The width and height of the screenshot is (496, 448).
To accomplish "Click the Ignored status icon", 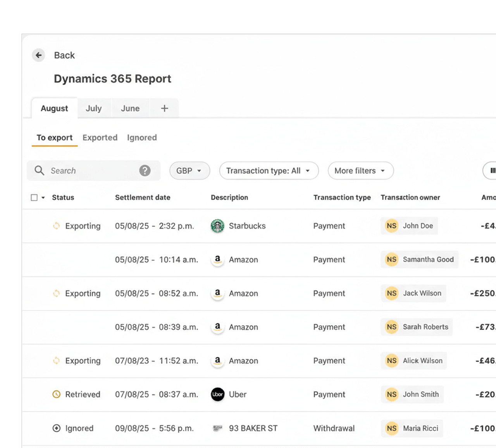I will click(x=57, y=428).
